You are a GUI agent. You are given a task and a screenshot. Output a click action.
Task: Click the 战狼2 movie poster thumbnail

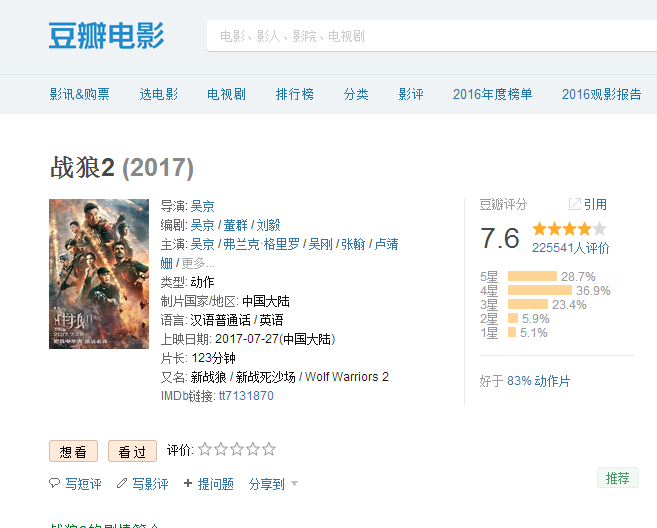[x=99, y=274]
